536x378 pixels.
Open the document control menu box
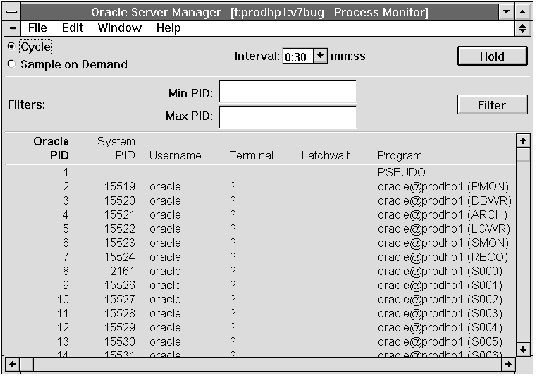[12, 28]
